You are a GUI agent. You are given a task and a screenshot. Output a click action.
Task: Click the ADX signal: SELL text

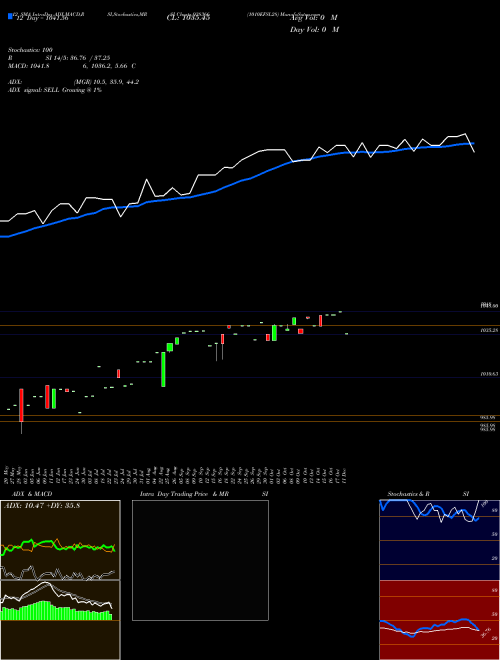click(x=55, y=90)
